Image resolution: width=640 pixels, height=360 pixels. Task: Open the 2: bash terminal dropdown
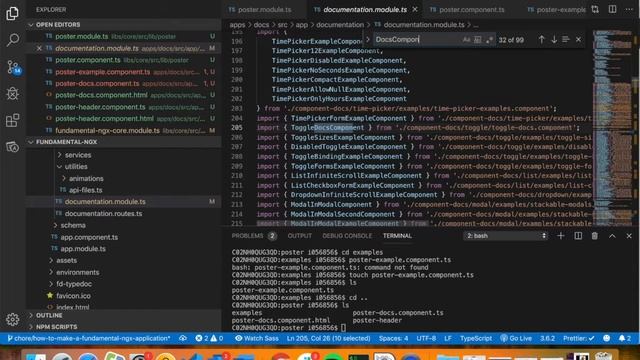tap(506, 236)
